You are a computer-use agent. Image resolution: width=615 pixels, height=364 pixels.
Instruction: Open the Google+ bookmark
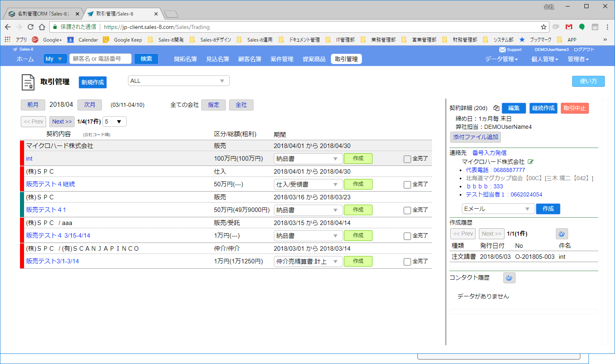[x=47, y=40]
